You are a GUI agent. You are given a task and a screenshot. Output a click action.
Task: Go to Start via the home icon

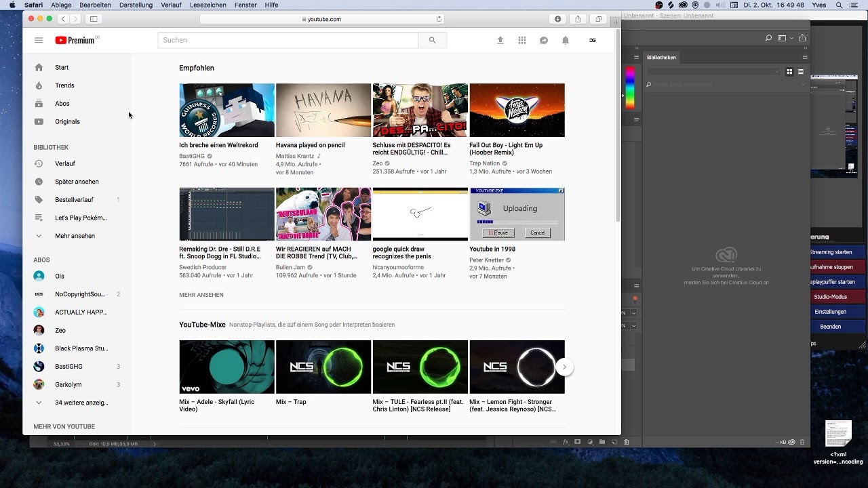coord(39,67)
